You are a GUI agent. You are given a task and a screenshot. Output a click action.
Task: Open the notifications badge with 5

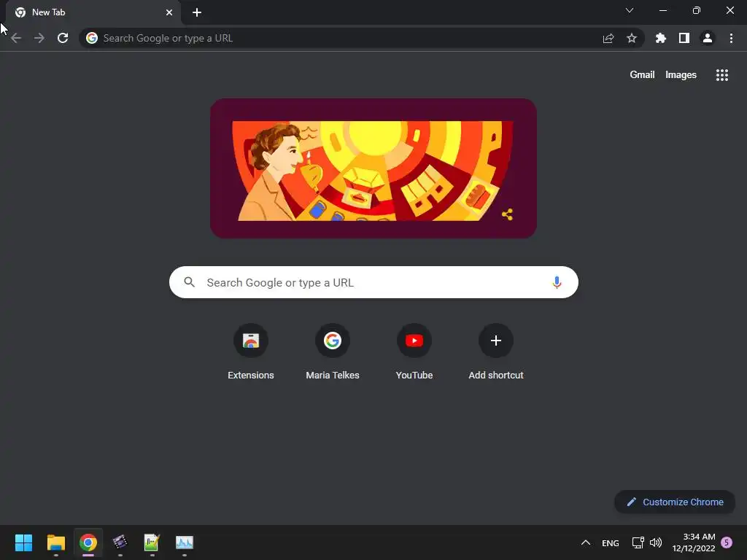pyautogui.click(x=727, y=542)
